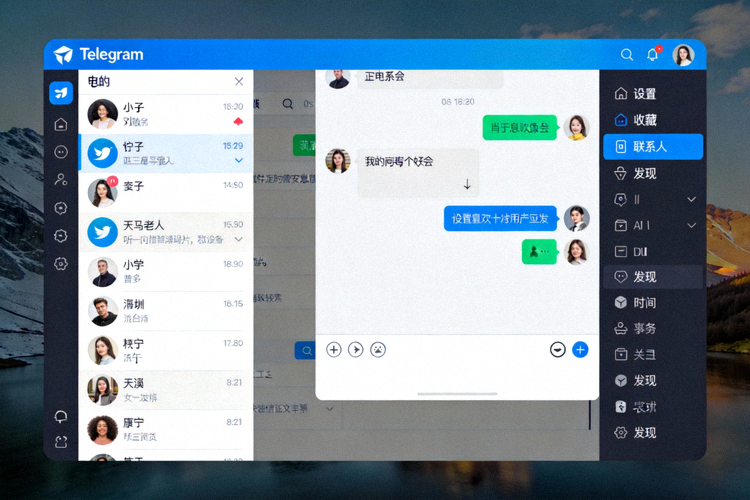750x500 pixels.
Task: Open the 价子 conversation
Action: pos(166,154)
